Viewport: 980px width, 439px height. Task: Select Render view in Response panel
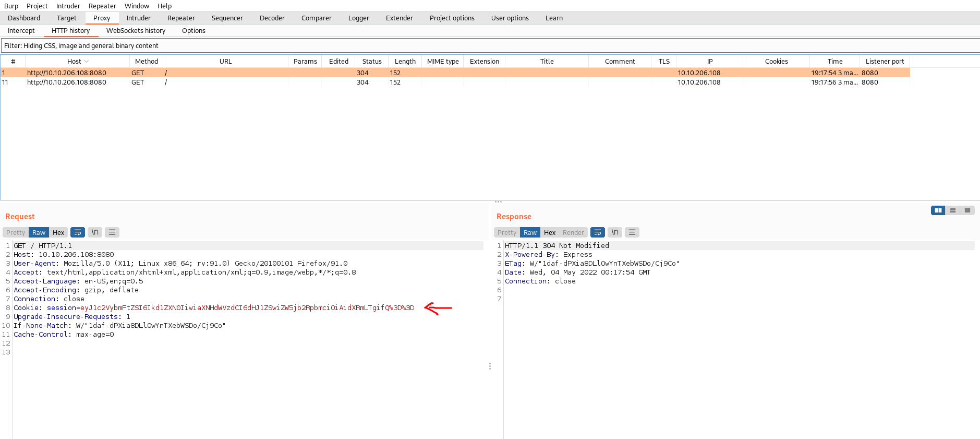pyautogui.click(x=573, y=233)
